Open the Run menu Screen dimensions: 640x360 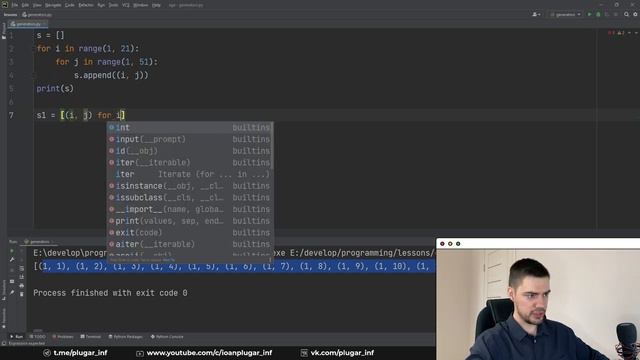[x=101, y=5]
